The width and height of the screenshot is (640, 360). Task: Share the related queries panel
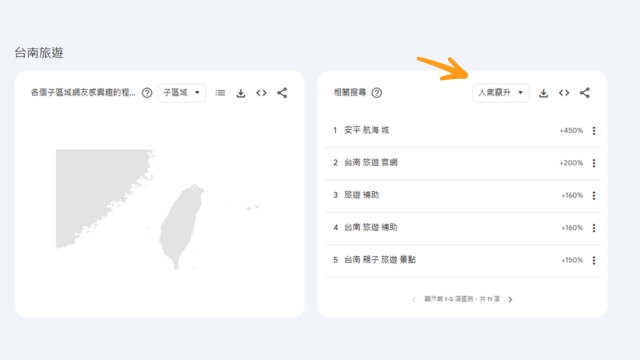[x=584, y=93]
